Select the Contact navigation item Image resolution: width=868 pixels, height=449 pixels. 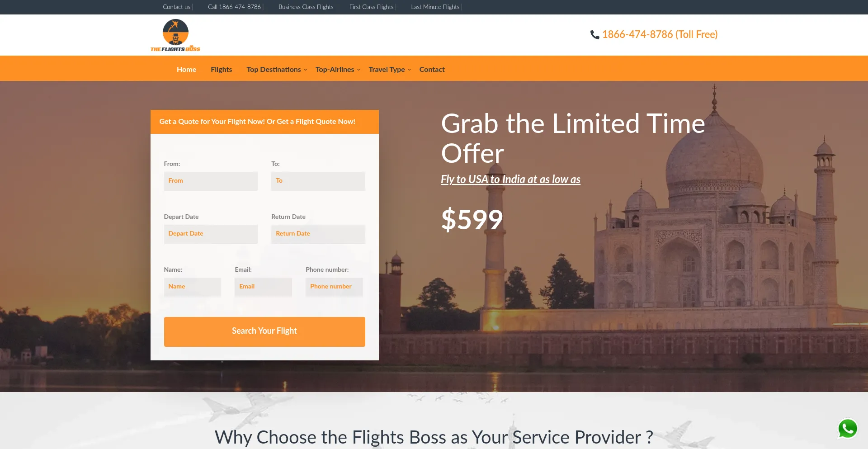432,69
